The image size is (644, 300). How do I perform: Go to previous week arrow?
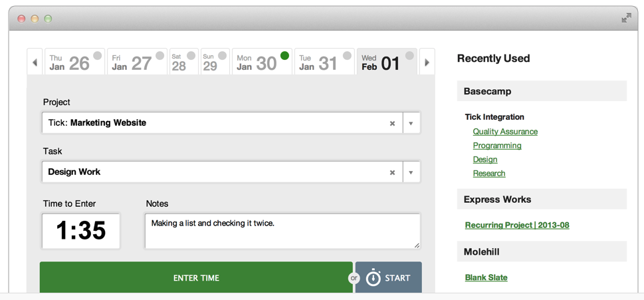(35, 63)
